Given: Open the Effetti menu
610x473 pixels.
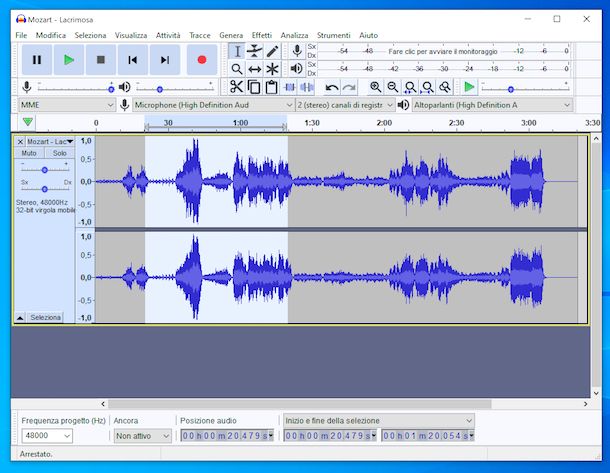Looking at the screenshot, I should pyautogui.click(x=261, y=35).
